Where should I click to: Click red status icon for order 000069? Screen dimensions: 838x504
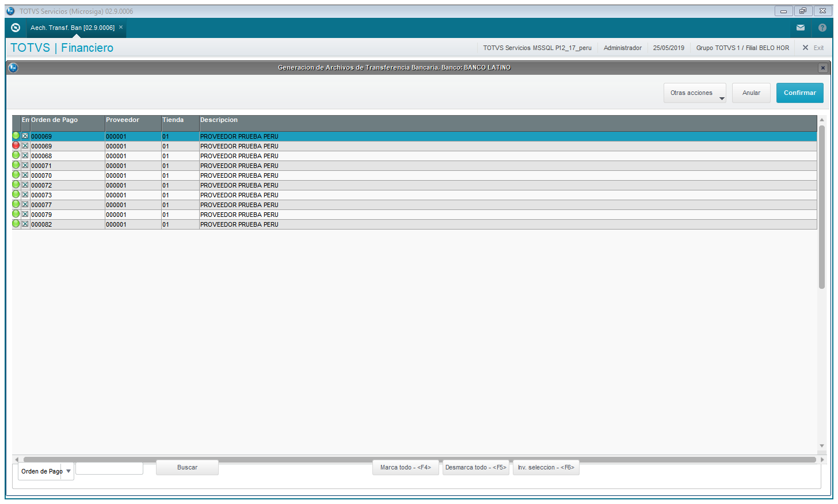click(16, 146)
